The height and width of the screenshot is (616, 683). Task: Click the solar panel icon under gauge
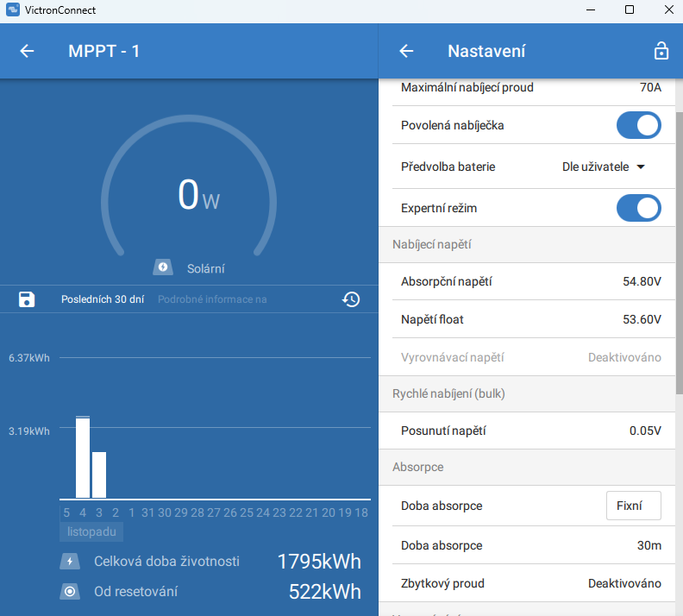pyautogui.click(x=163, y=267)
